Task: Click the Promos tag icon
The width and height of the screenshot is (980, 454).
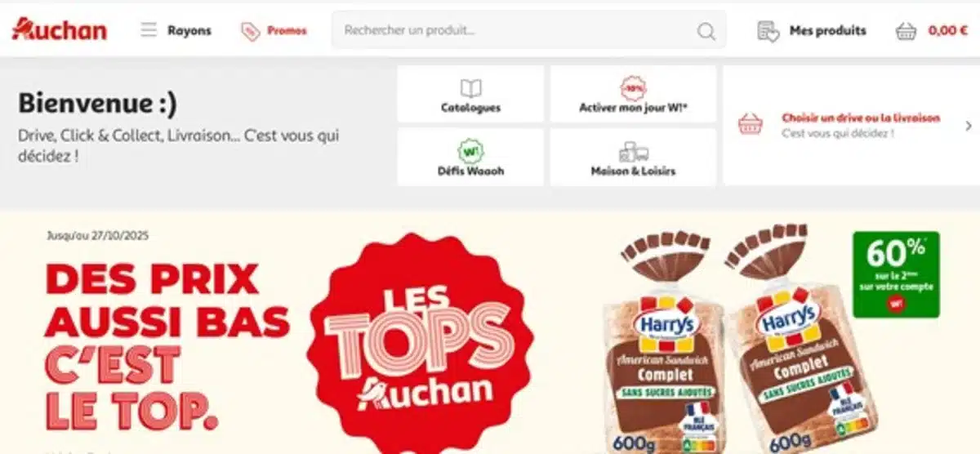Action: (x=250, y=31)
